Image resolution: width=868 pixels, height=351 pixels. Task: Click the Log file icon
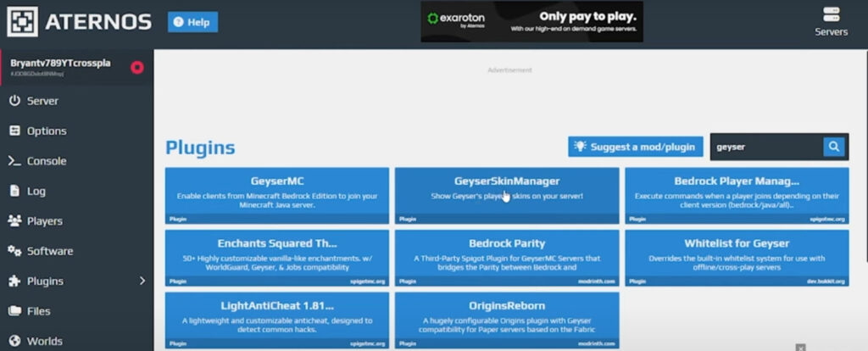[x=15, y=191]
